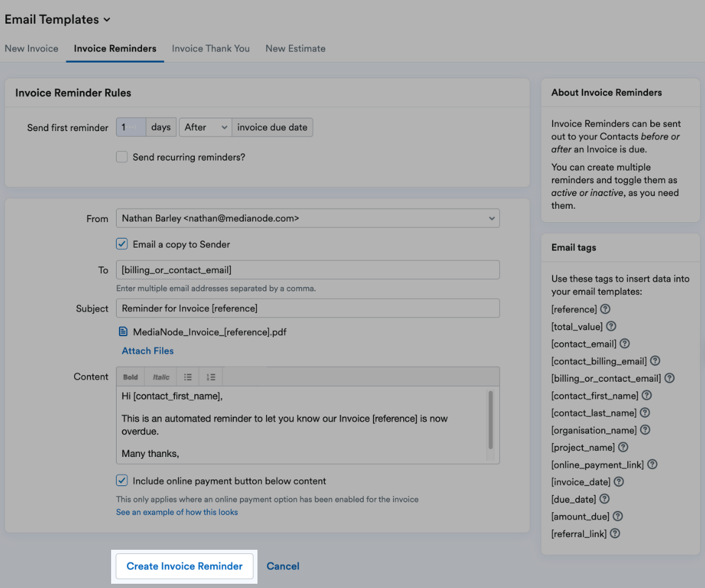Screen dimensions: 705x588
Task: Click the Attach Files link
Action: pyautogui.click(x=148, y=351)
